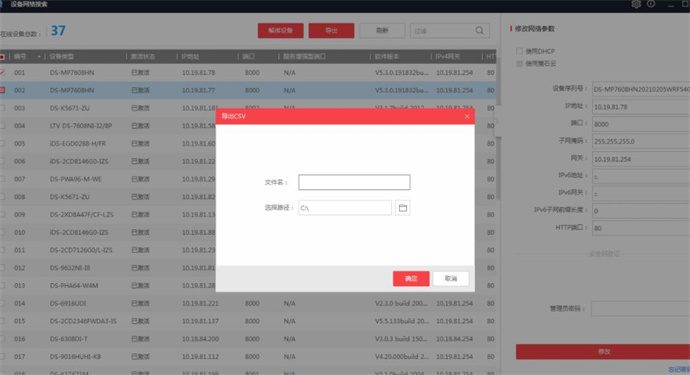Click the 设备序列号 field in the right panel
690x375 pixels.
click(641, 89)
